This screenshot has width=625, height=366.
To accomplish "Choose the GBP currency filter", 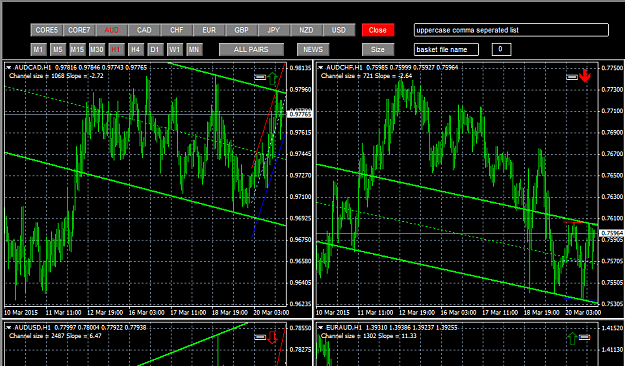I will (242, 30).
